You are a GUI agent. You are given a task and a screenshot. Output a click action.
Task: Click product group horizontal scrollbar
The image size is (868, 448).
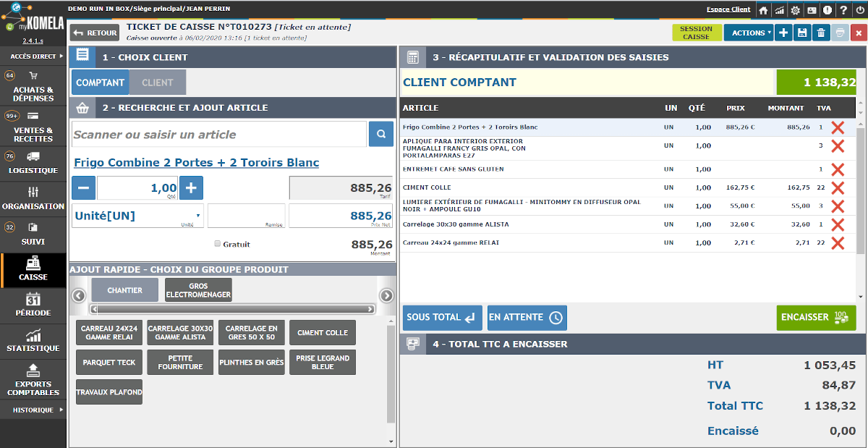[232, 309]
